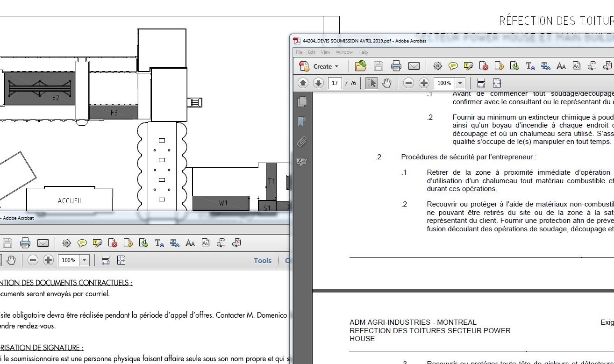Open the bookmarks navigation panel
Image resolution: width=614 pixels, height=364 pixels.
(x=302, y=121)
